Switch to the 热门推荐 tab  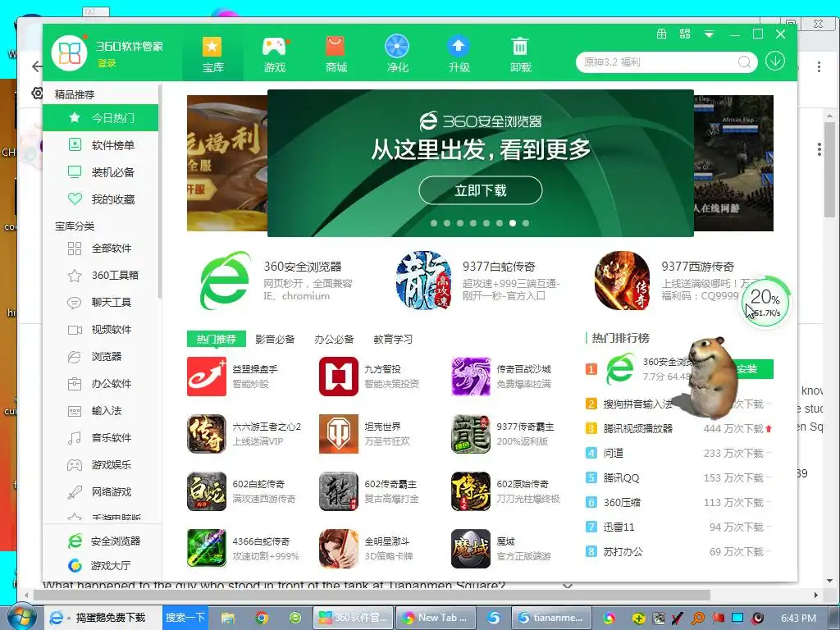point(216,339)
